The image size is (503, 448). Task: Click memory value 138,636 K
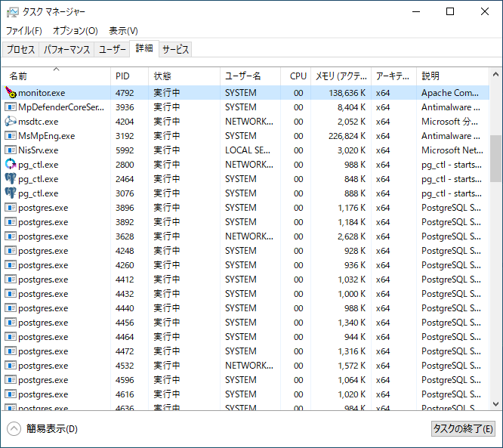[347, 93]
